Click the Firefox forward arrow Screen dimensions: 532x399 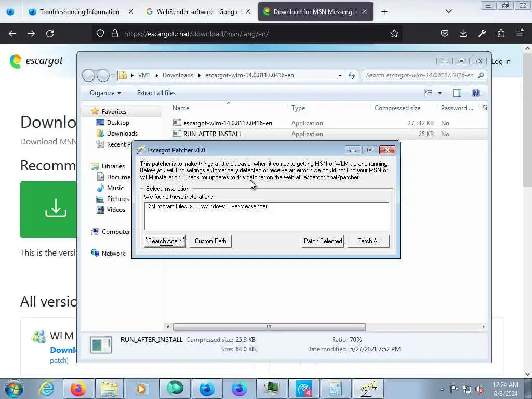[x=31, y=34]
